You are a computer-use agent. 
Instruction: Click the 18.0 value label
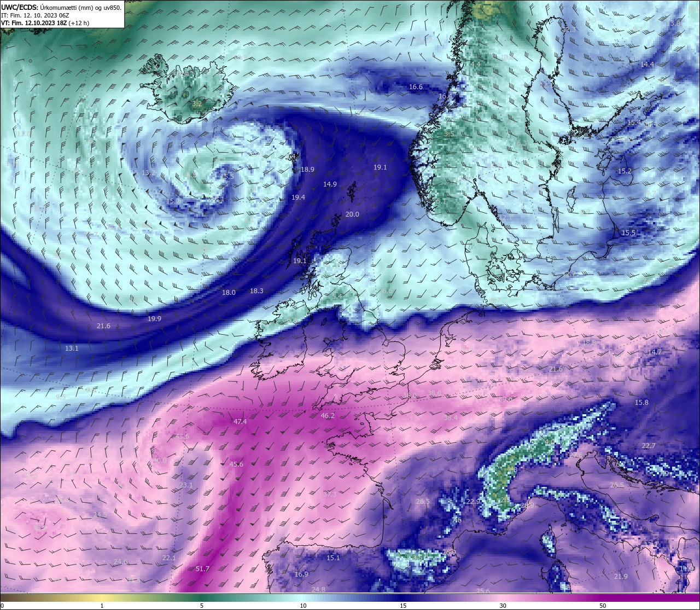click(x=229, y=293)
